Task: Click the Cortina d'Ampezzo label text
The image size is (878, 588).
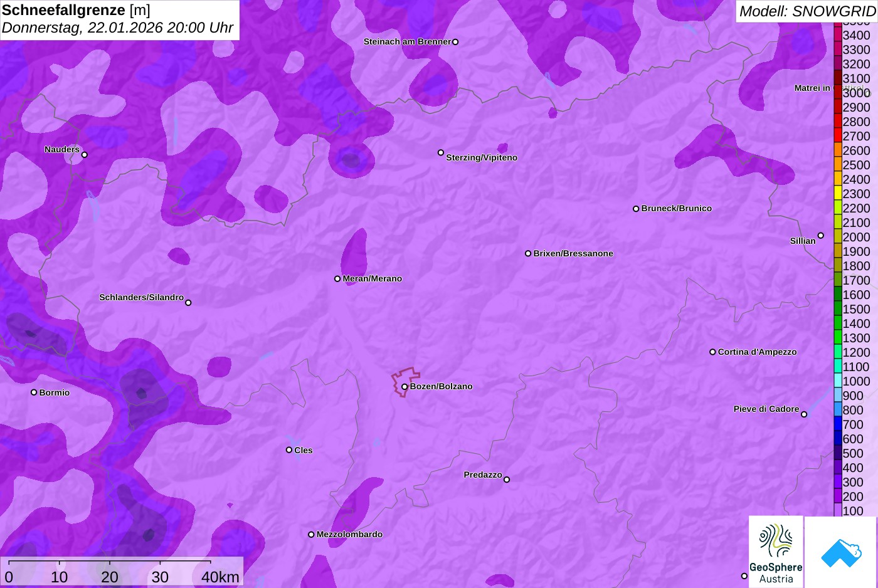Action: (758, 352)
